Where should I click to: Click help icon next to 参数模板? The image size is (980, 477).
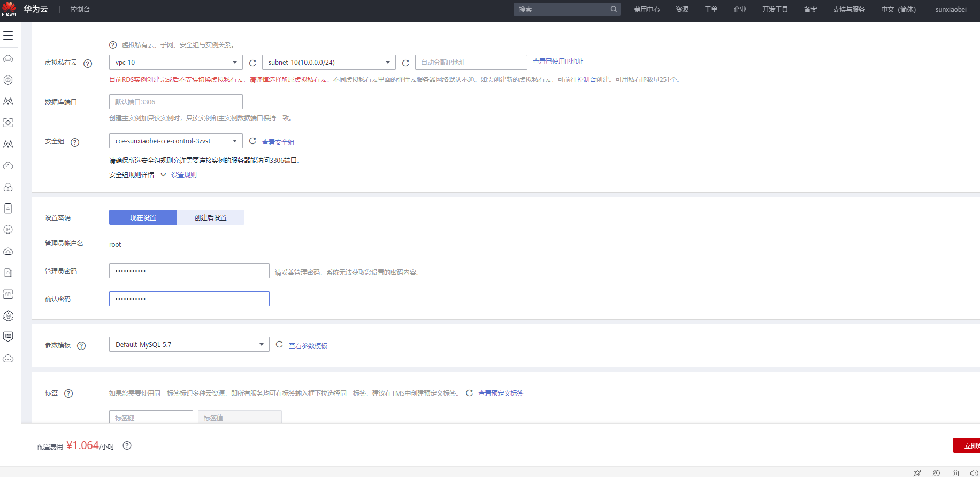click(x=81, y=346)
